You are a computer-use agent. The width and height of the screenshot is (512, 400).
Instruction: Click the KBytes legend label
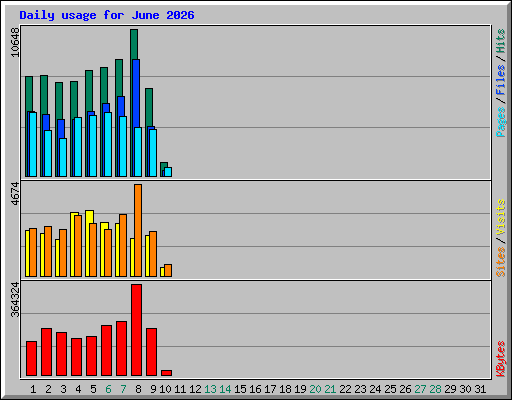[x=500, y=359]
